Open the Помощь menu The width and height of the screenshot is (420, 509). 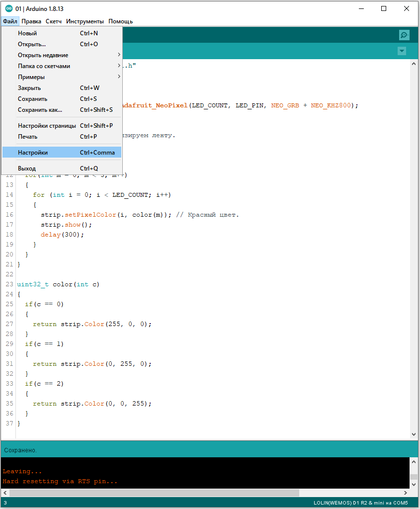[121, 21]
